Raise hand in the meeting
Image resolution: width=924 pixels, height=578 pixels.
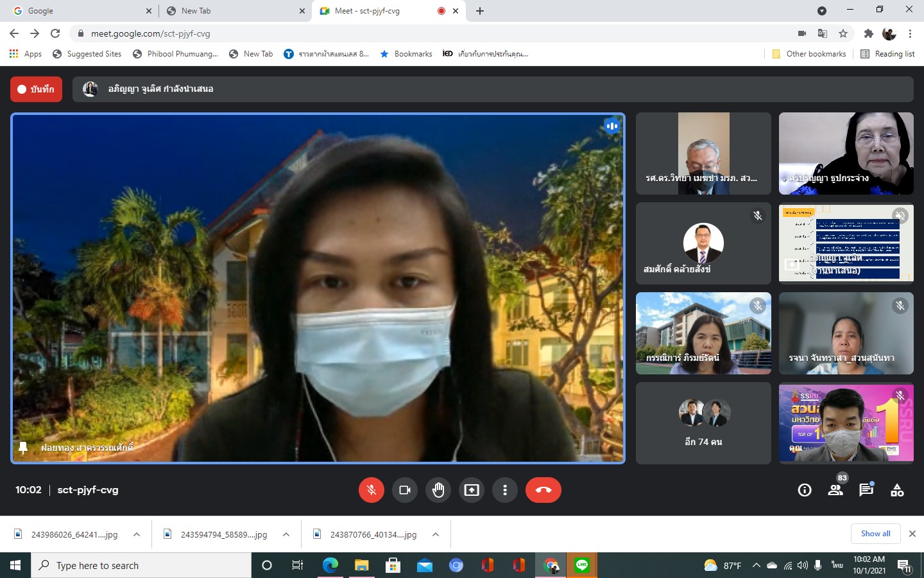pyautogui.click(x=438, y=490)
